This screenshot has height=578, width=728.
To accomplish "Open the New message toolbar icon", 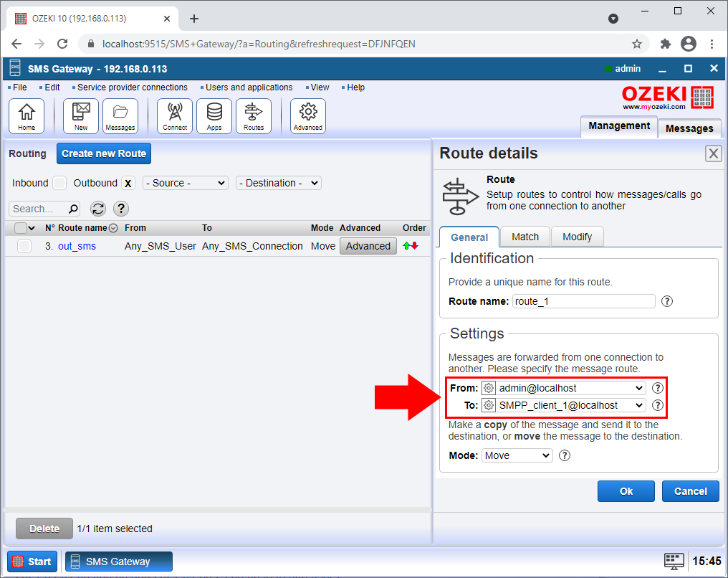I will point(81,116).
